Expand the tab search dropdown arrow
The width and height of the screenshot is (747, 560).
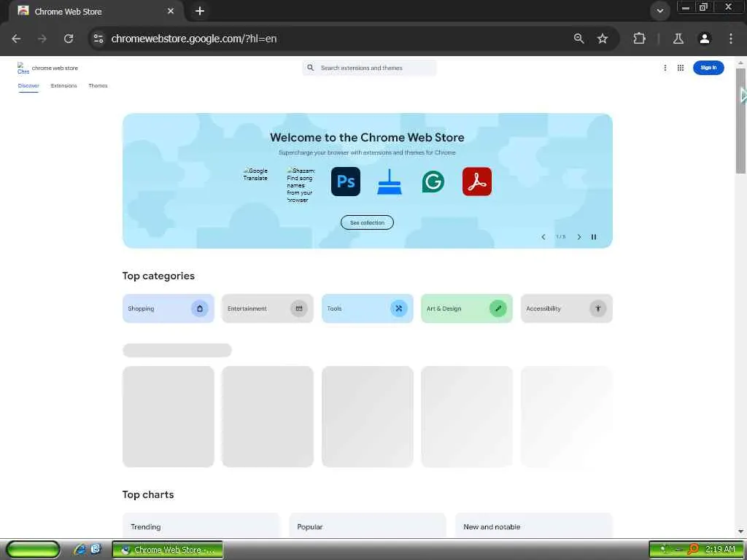coord(659,11)
